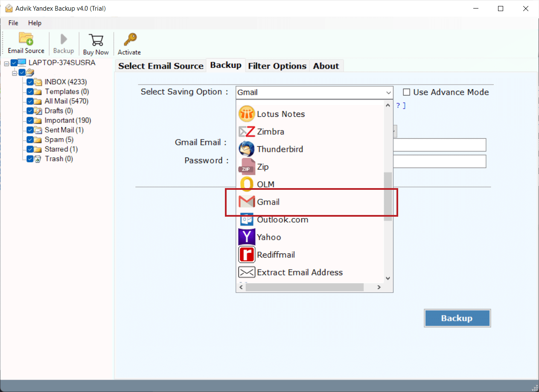Click the LAPTOP-374SUSRA computer icon
The height and width of the screenshot is (392, 539).
click(22, 63)
